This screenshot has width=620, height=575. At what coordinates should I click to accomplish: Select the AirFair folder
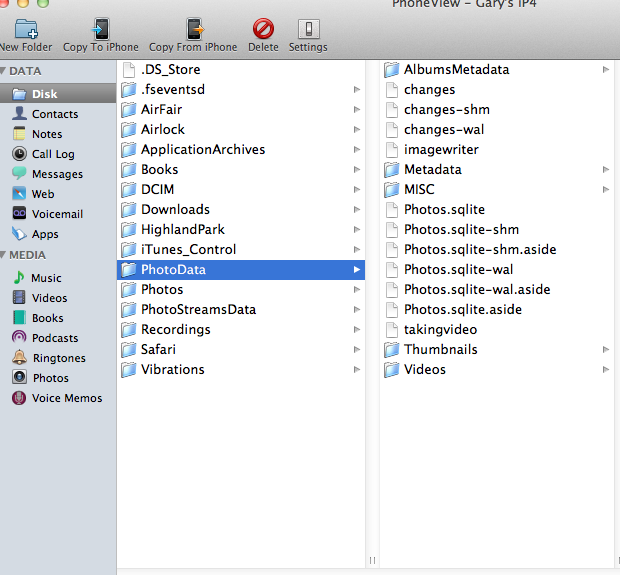241,110
